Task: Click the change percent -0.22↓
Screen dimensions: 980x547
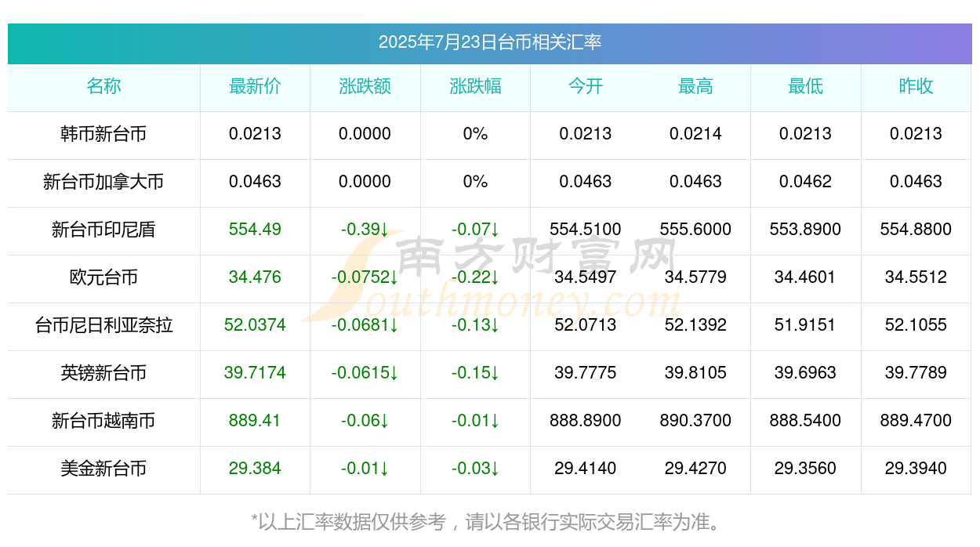Action: [x=475, y=277]
